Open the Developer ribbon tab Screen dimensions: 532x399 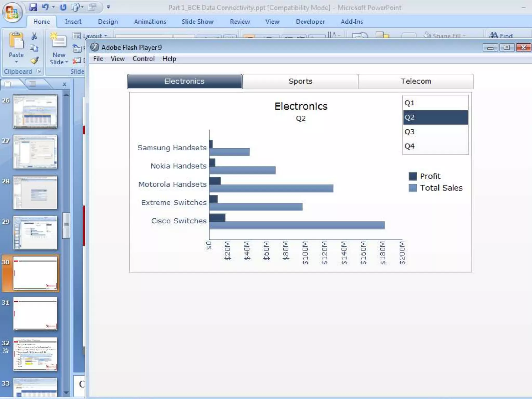click(x=310, y=22)
